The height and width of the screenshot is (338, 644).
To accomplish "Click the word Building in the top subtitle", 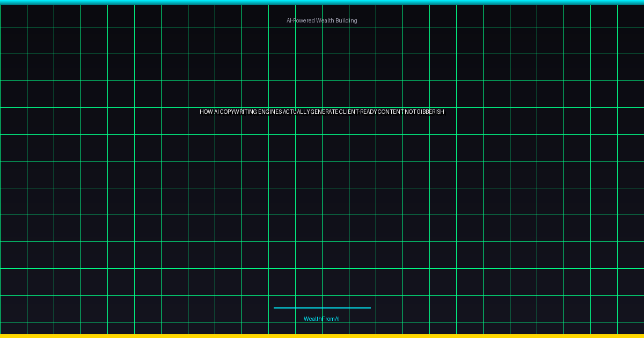I will [x=347, y=20].
